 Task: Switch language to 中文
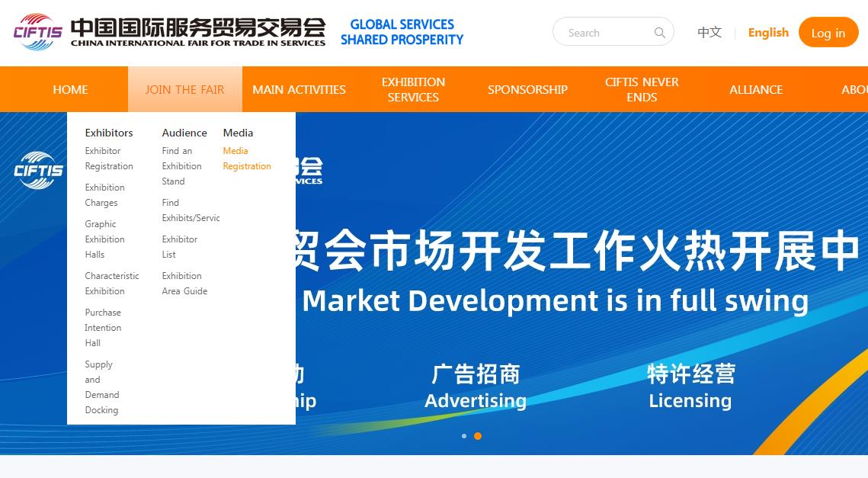click(709, 33)
